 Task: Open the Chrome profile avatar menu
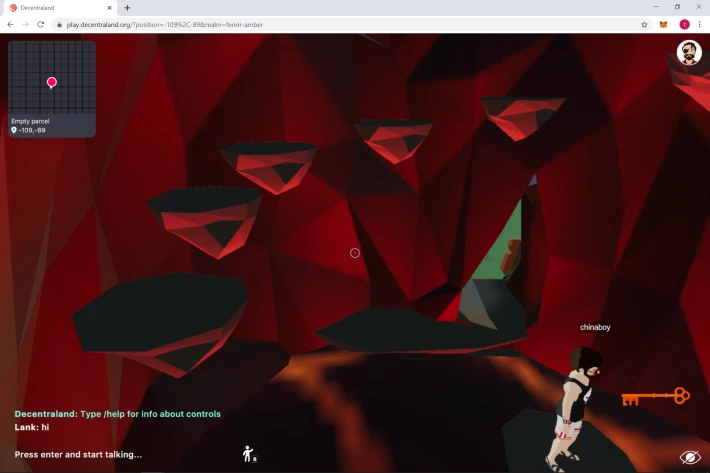[x=684, y=24]
